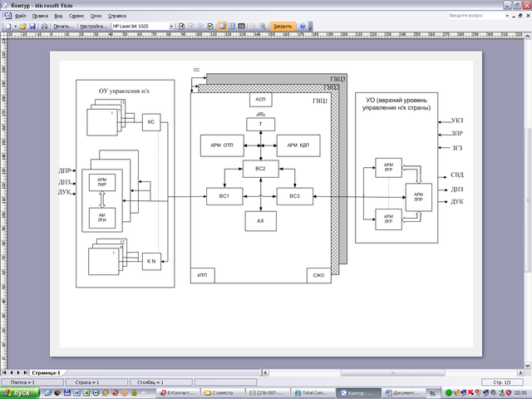Expand the 'Введите вопрос' dropdown arrow
Image resolution: width=532 pixels, height=399 pixels.
504,16
